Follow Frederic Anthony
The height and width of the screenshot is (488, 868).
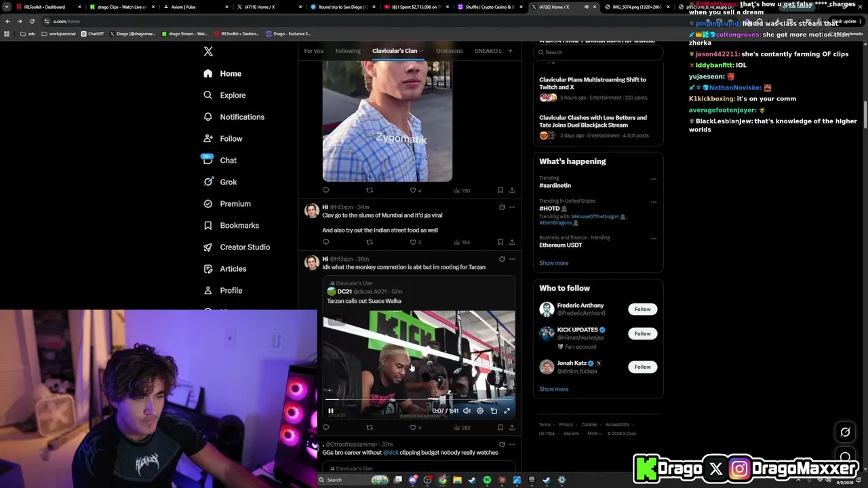click(642, 309)
